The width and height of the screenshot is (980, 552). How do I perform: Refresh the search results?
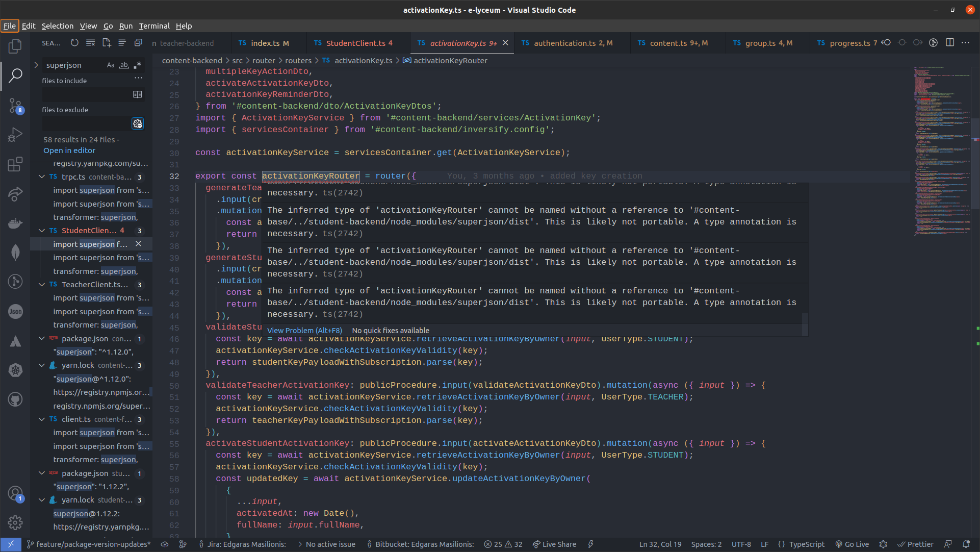74,43
